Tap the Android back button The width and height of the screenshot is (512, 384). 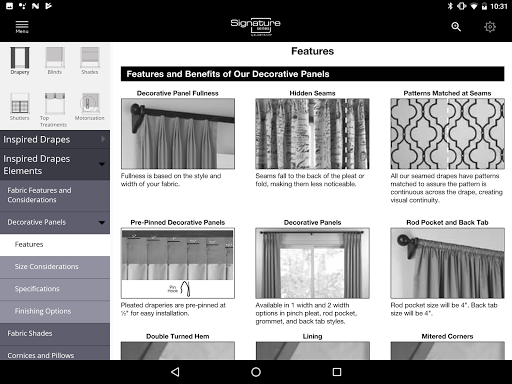click(x=175, y=372)
